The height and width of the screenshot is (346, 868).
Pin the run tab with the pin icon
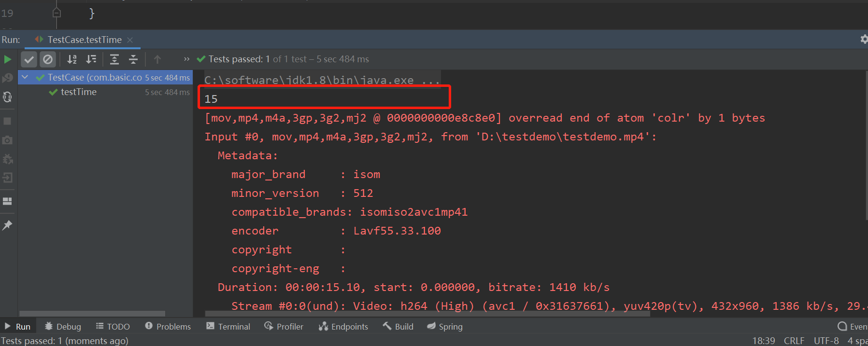(x=7, y=225)
